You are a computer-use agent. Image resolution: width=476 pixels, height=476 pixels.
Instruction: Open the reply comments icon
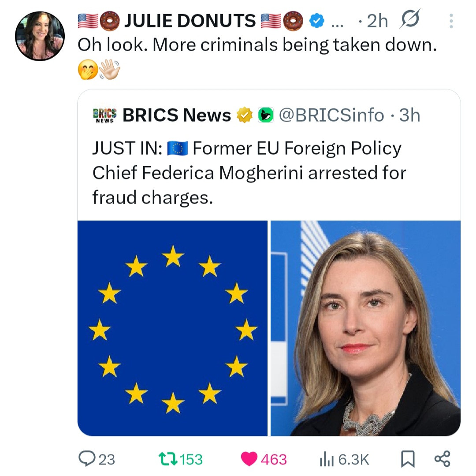pyautogui.click(x=87, y=458)
